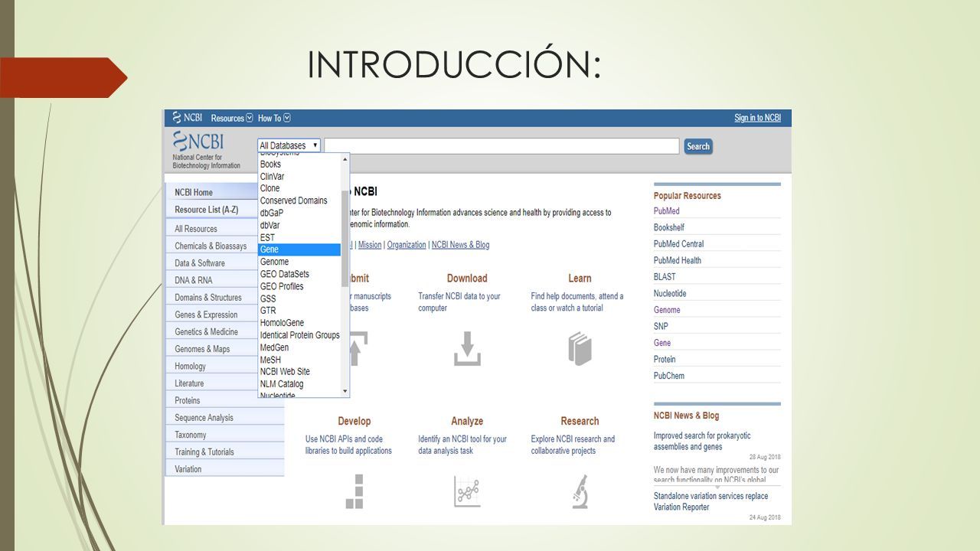Open Domains & Structures sidebar item
This screenshot has height=551, width=980.
[x=212, y=298]
